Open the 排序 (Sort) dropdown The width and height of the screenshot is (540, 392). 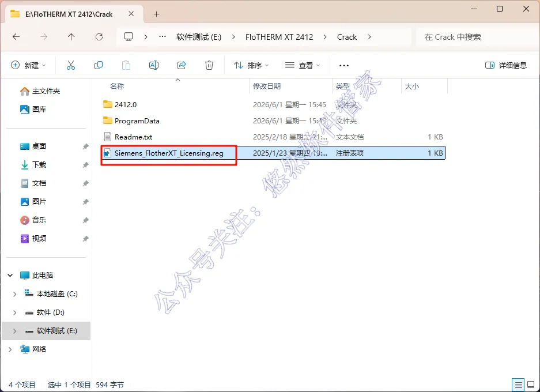251,65
